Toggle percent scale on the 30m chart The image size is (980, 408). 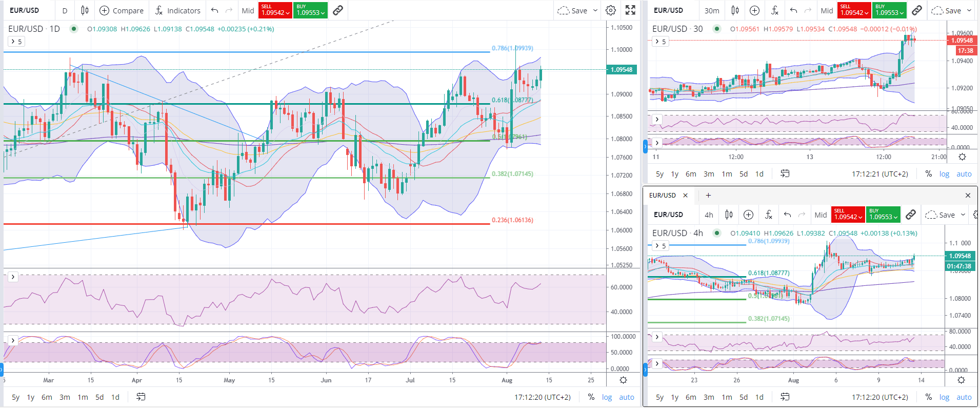point(929,174)
